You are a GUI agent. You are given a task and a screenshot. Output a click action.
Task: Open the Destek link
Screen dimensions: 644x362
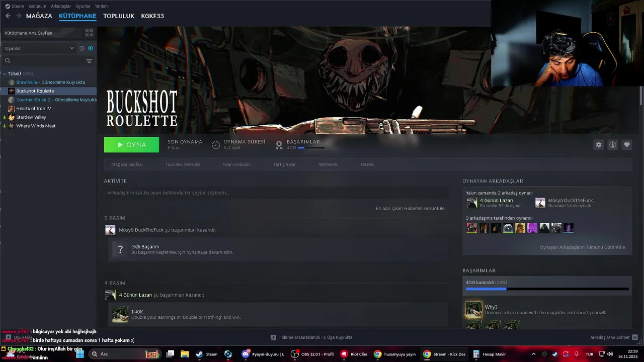pyautogui.click(x=367, y=164)
